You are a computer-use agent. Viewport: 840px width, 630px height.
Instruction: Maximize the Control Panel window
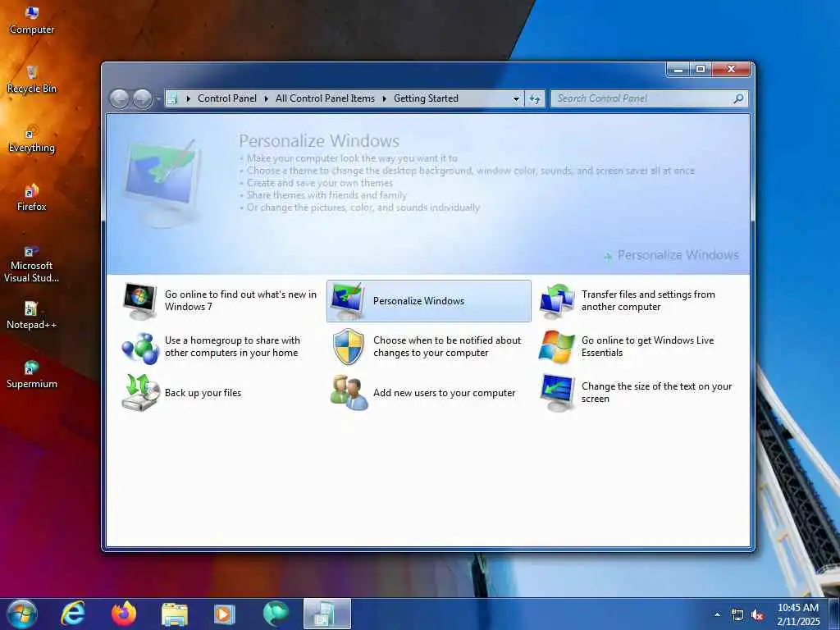click(x=701, y=69)
